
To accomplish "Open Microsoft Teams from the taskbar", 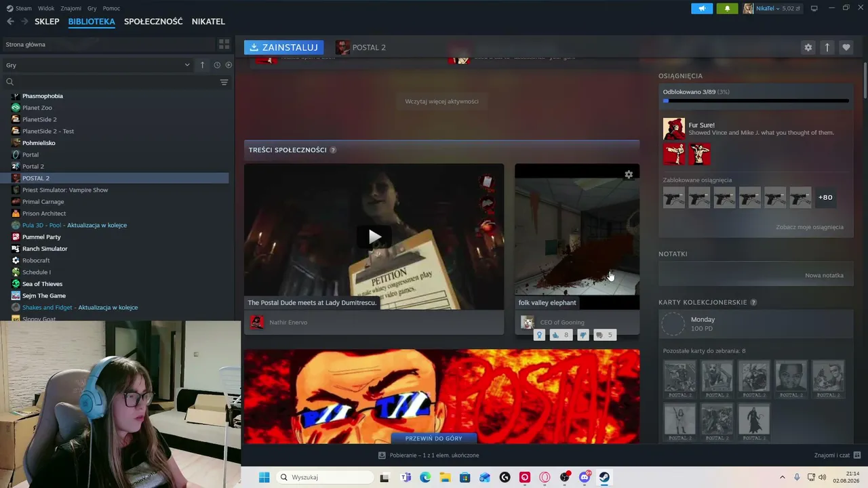I will coord(406,477).
